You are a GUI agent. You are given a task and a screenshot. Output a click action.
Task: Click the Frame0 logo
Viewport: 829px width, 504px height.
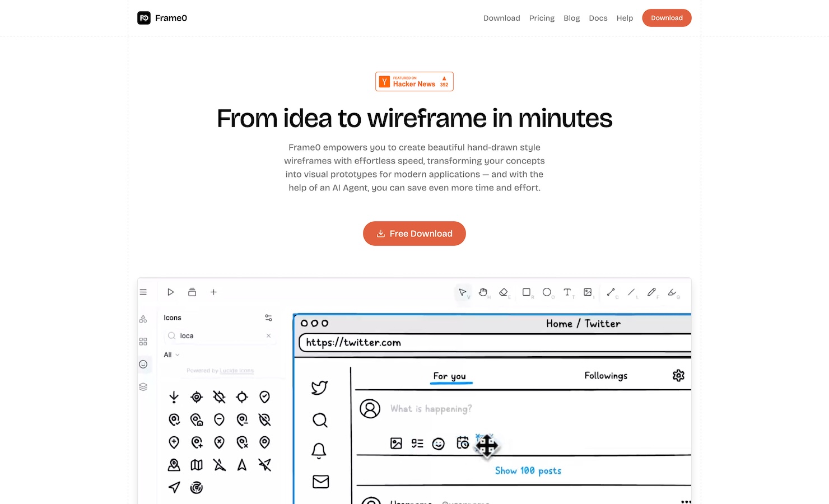pos(162,18)
